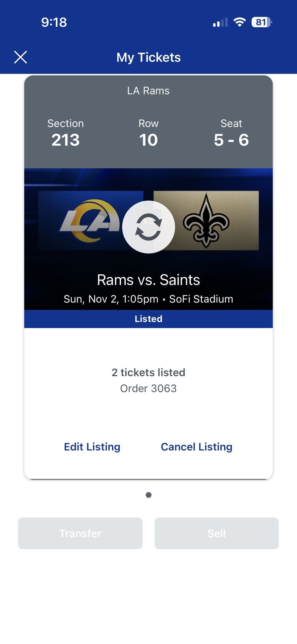This screenshot has width=297, height=644.
Task: Tap the circular refresh icon between team logos
Action: [148, 227]
